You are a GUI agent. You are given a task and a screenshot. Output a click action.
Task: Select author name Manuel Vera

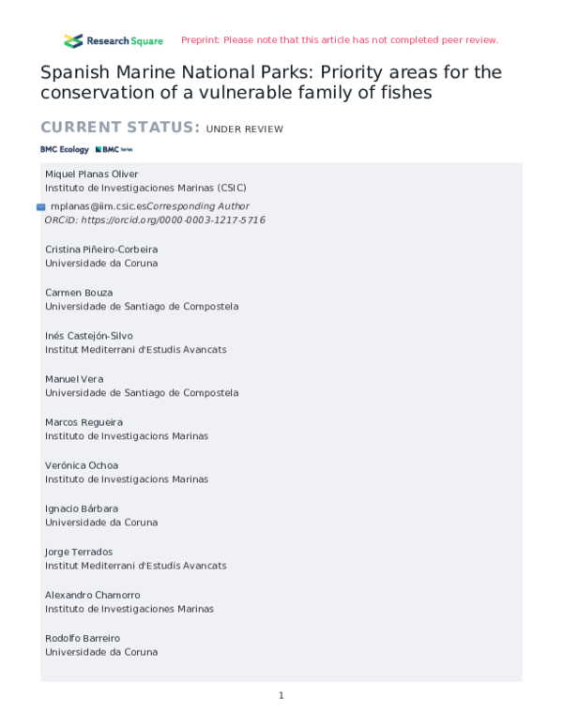point(74,379)
